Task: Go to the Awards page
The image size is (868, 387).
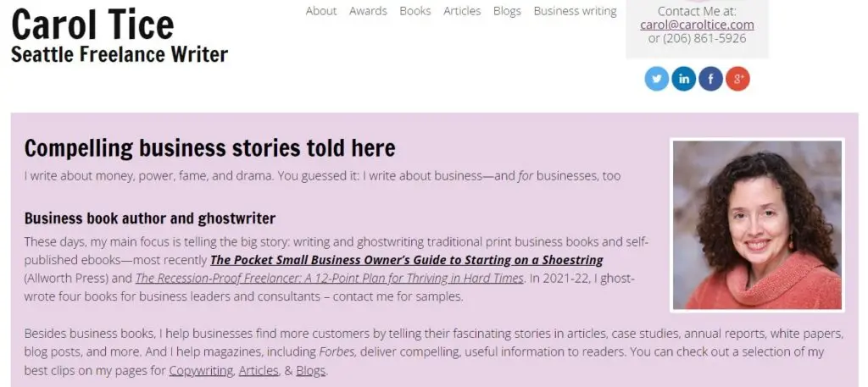Action: click(x=368, y=11)
